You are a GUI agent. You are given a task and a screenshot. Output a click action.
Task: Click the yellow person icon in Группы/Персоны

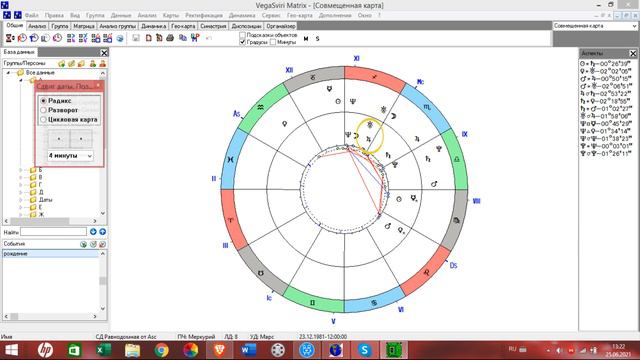[x=93, y=63]
